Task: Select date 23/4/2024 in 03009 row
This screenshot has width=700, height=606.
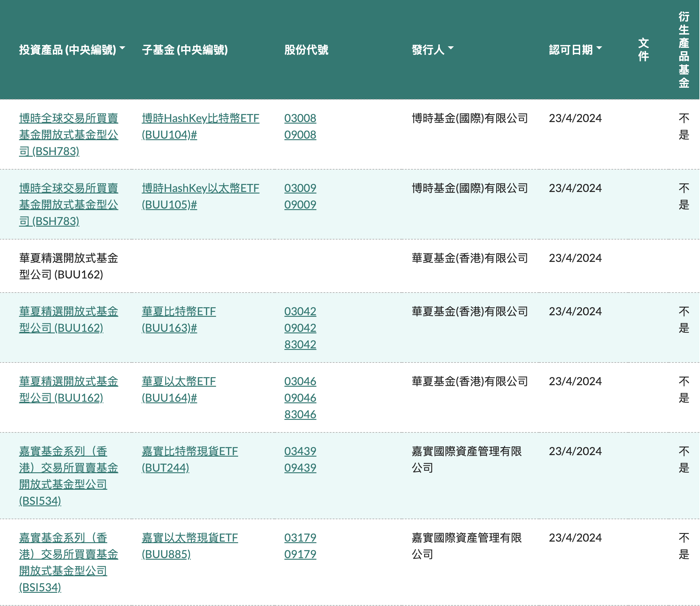Action: (575, 188)
